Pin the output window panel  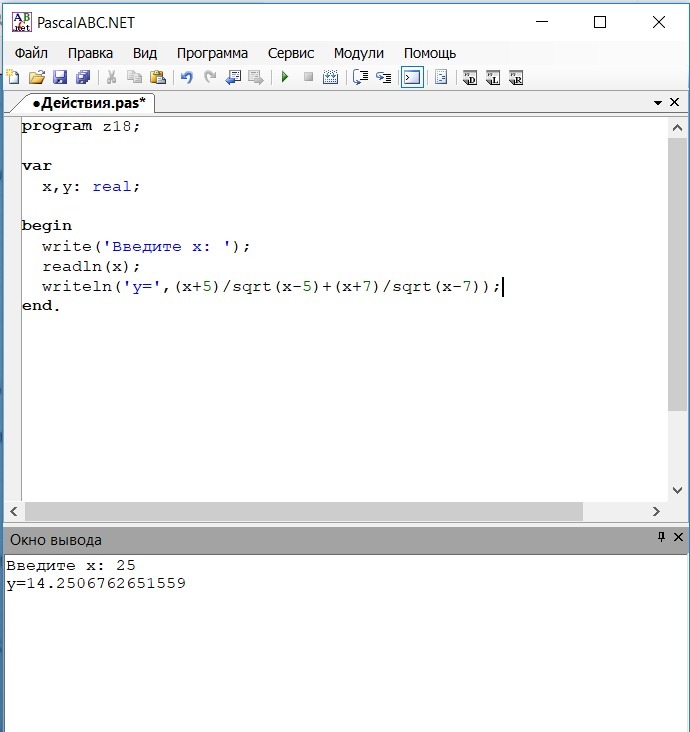coord(661,536)
